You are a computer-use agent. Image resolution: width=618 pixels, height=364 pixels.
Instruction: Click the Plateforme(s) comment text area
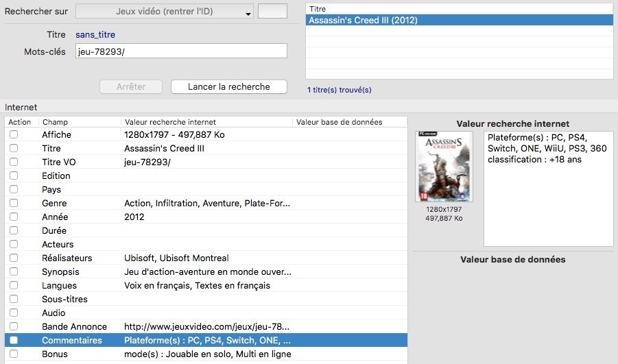point(548,188)
